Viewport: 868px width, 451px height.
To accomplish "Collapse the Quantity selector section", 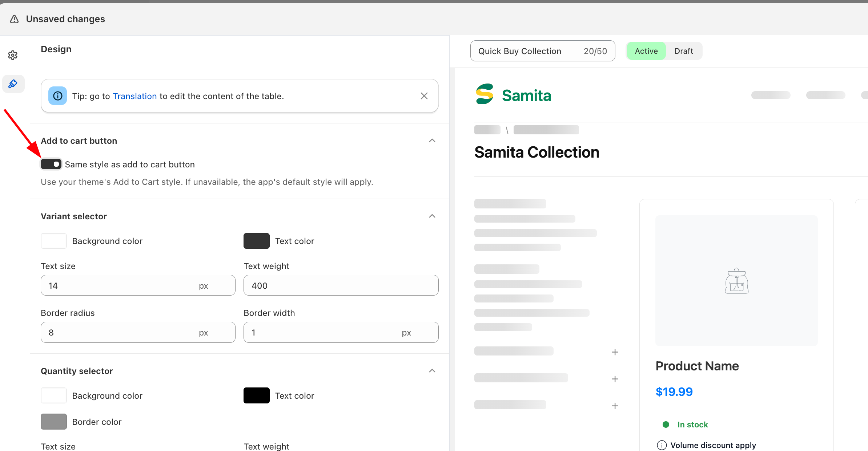I will pos(432,371).
